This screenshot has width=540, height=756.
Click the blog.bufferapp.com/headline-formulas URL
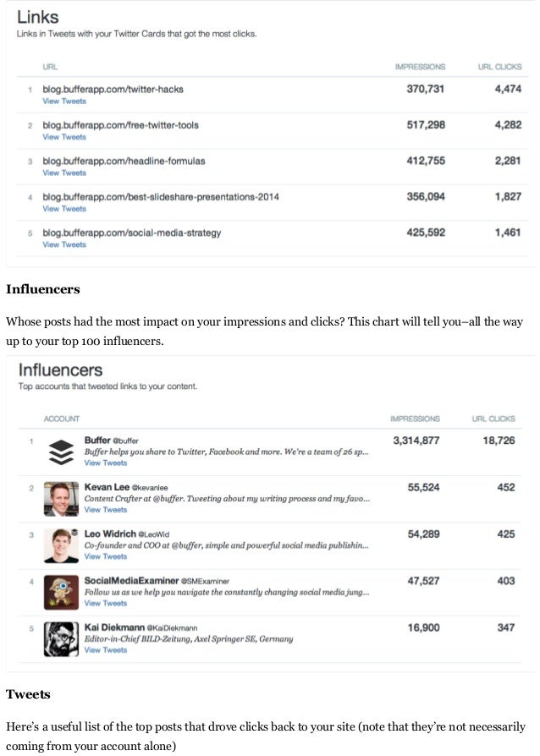(124, 161)
